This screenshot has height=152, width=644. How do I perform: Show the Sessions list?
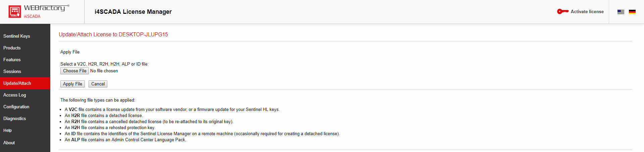pos(12,71)
